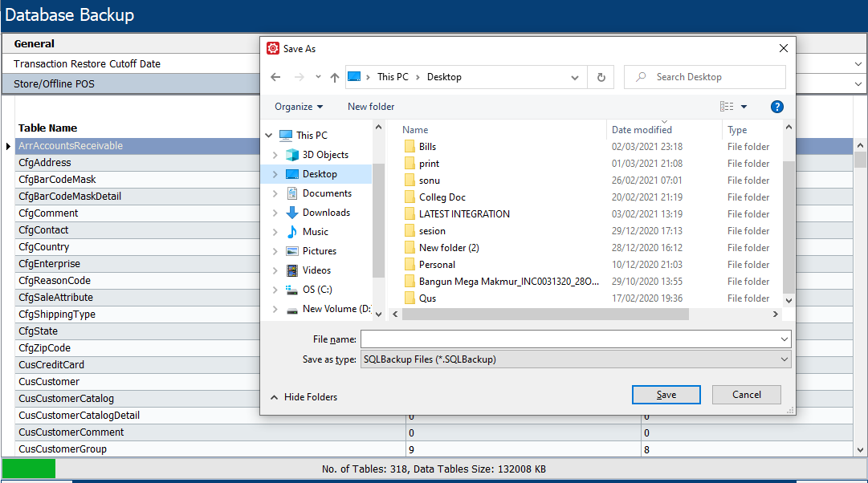The width and height of the screenshot is (868, 483).
Task: Select the Qus folder
Action: [427, 298]
